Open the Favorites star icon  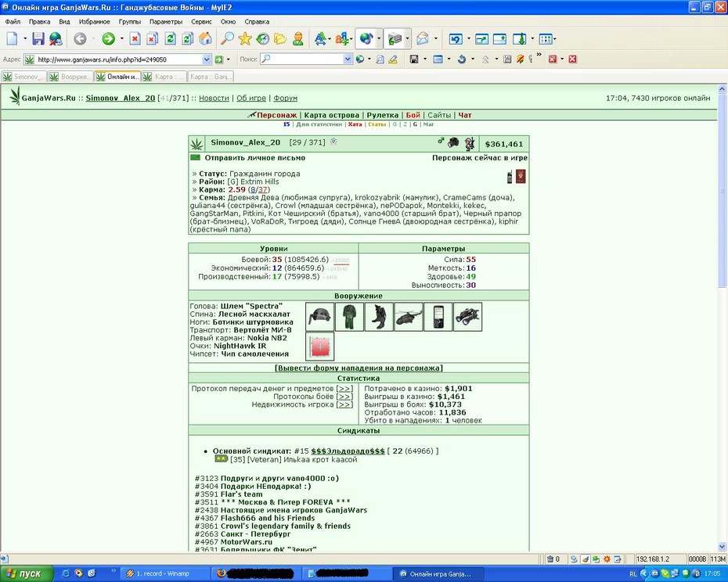click(x=245, y=39)
